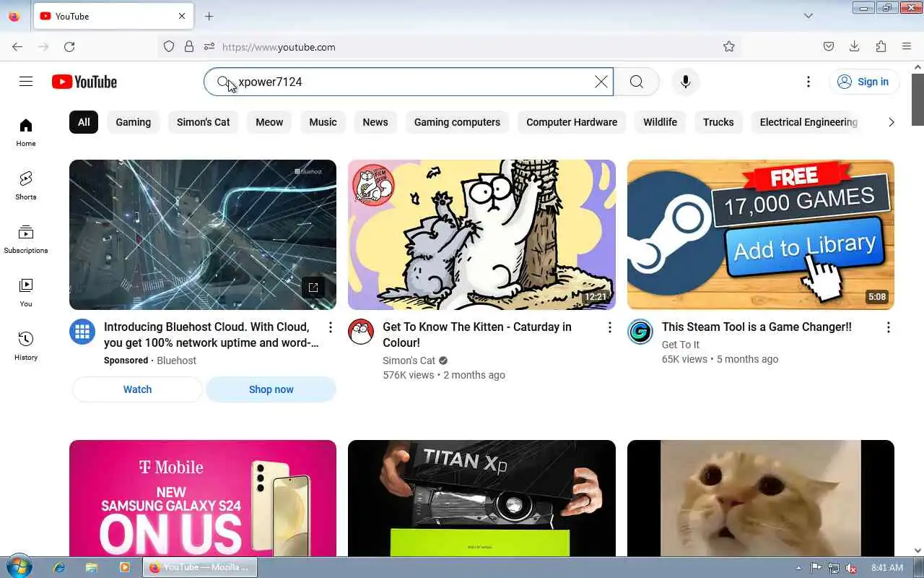Launch Internet Explorer from the taskbar
Screen dimensions: 924x578
point(59,567)
